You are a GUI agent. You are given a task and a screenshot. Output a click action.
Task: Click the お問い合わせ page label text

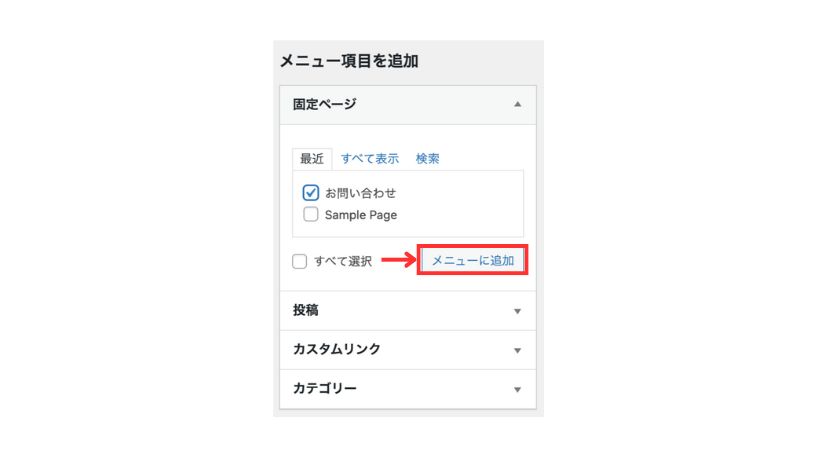pos(361,193)
